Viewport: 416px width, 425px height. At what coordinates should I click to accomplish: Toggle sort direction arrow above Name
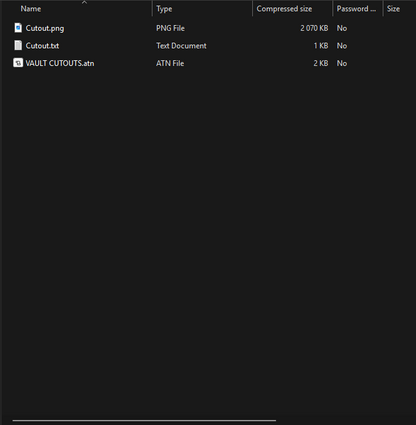84,2
